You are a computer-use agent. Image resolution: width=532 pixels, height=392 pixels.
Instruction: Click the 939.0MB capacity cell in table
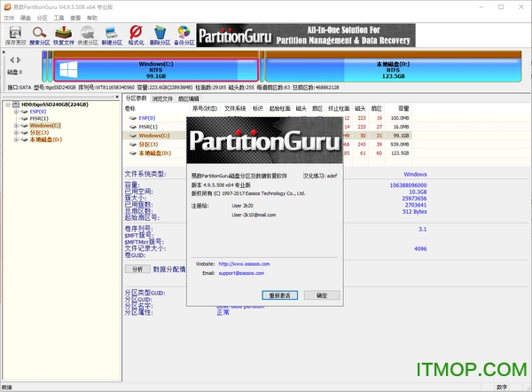399,145
